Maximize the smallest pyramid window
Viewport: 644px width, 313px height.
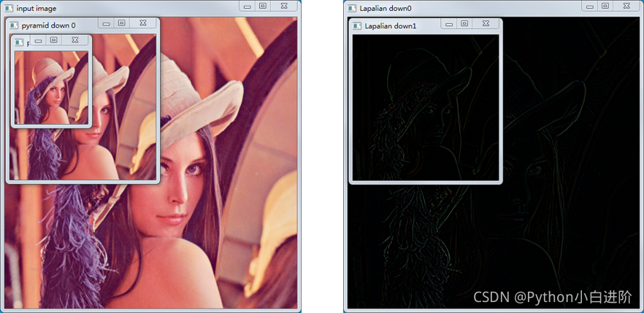(x=53, y=40)
